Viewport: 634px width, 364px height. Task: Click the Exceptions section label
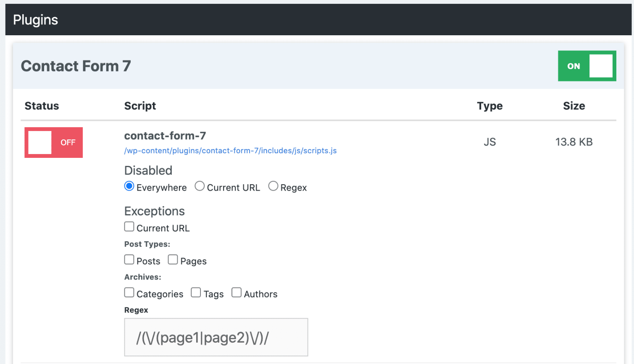pyautogui.click(x=155, y=211)
